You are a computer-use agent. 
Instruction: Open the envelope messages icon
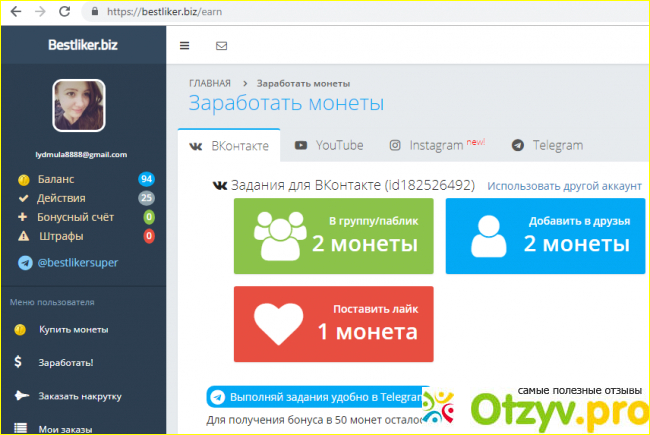tap(221, 46)
